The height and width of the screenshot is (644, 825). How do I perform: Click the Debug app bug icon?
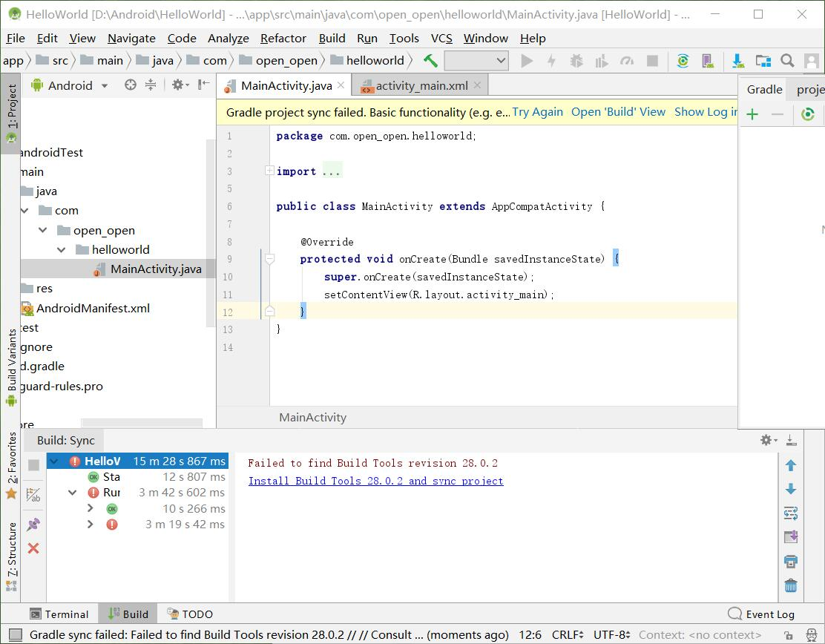(576, 61)
